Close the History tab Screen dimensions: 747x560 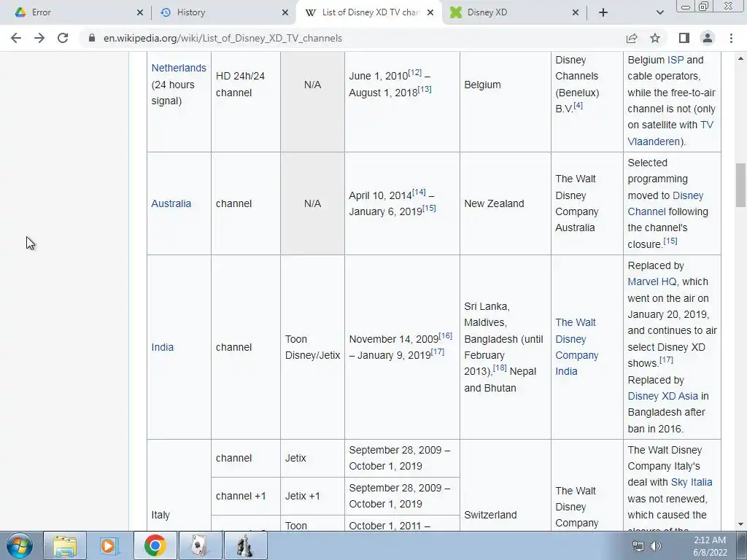tap(285, 12)
